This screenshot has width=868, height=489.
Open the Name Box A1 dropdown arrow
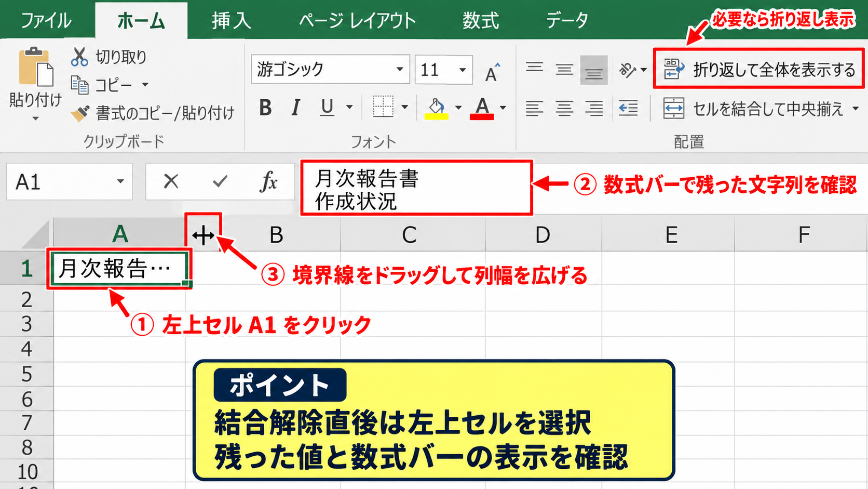coord(120,181)
